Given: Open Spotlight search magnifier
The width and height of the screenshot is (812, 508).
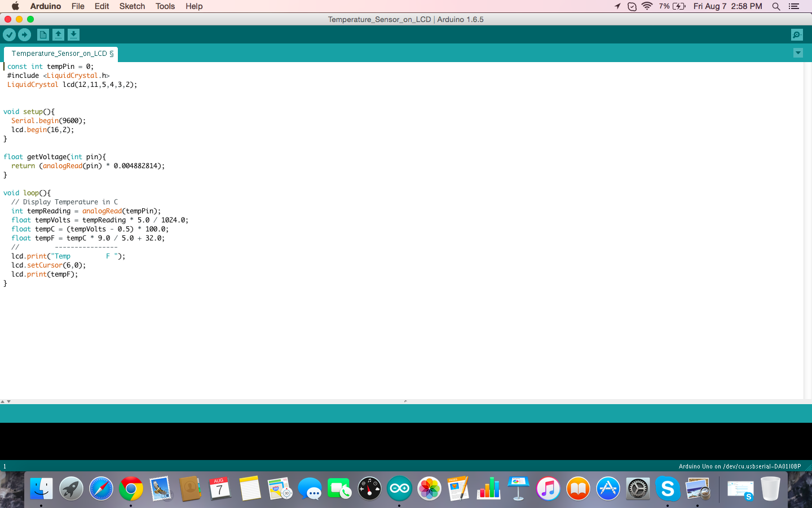Looking at the screenshot, I should pos(776,6).
